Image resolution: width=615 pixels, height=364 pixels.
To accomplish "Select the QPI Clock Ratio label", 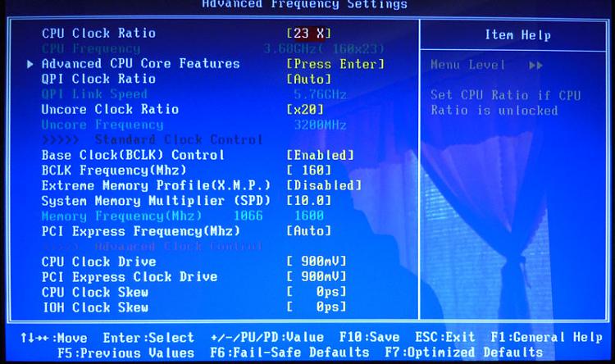I will pyautogui.click(x=98, y=79).
